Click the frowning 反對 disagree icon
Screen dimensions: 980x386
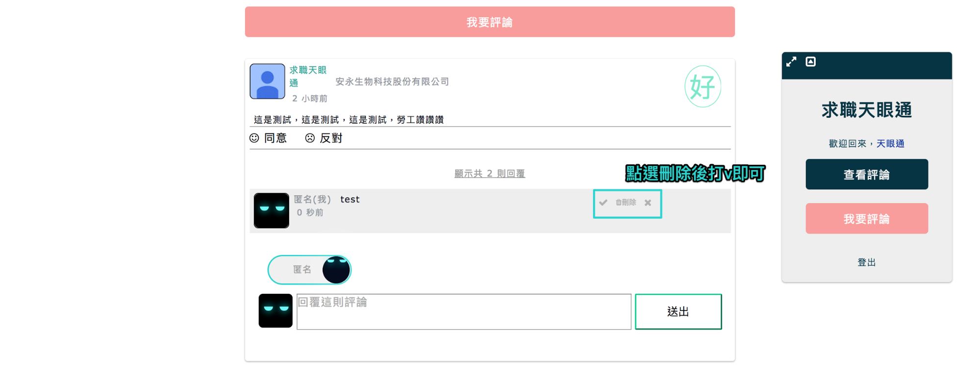[310, 138]
